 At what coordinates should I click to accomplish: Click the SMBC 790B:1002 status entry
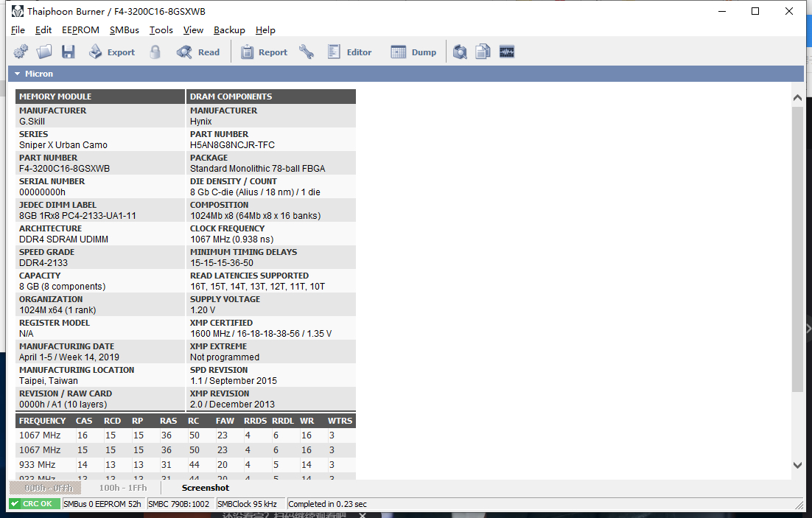[179, 503]
